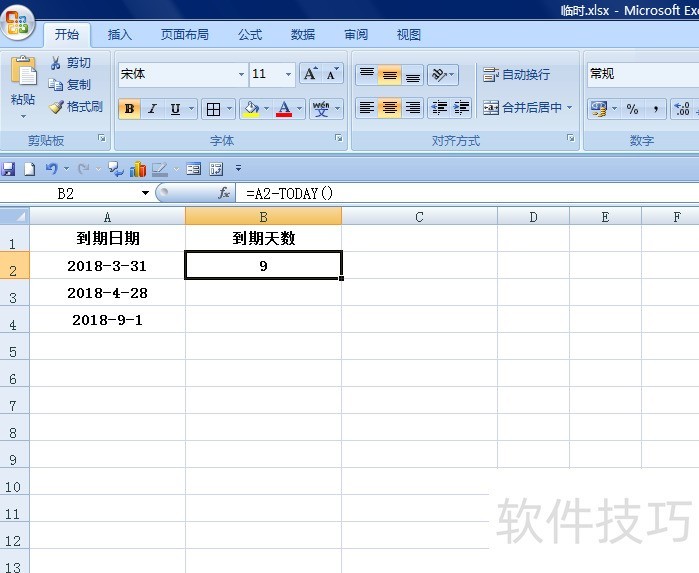The height and width of the screenshot is (573, 699).
Task: Increase font size with the large A
Action: [x=310, y=74]
